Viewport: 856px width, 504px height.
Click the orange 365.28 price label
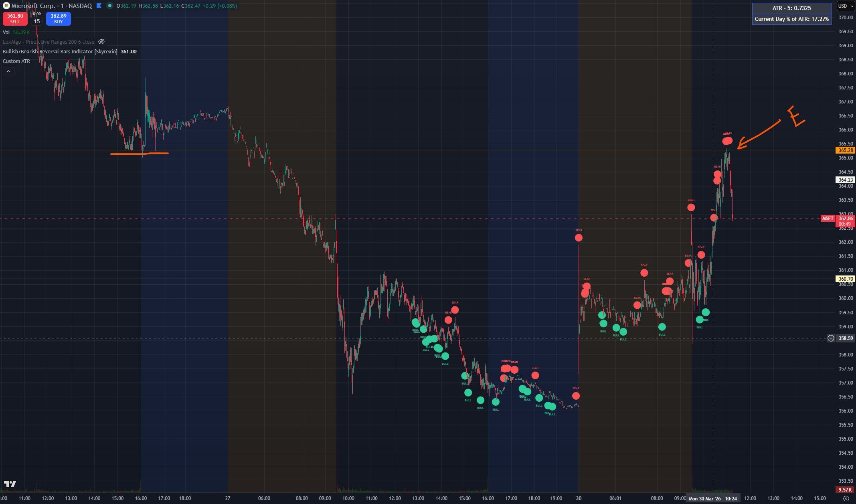pyautogui.click(x=846, y=150)
